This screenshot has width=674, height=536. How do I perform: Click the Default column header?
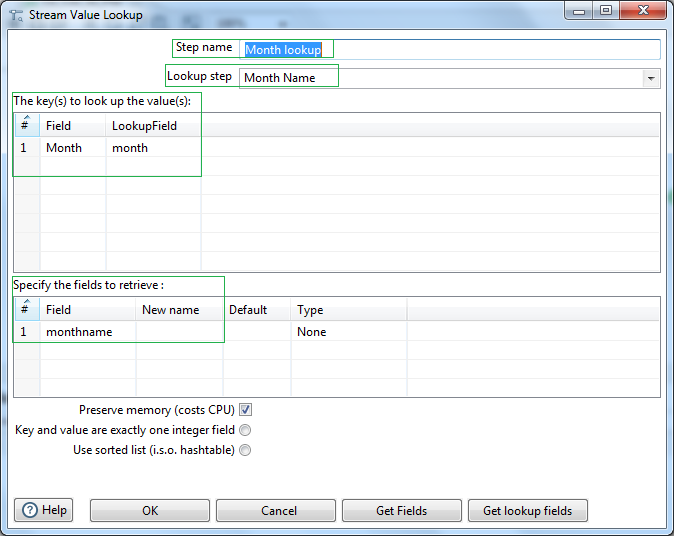coord(257,309)
